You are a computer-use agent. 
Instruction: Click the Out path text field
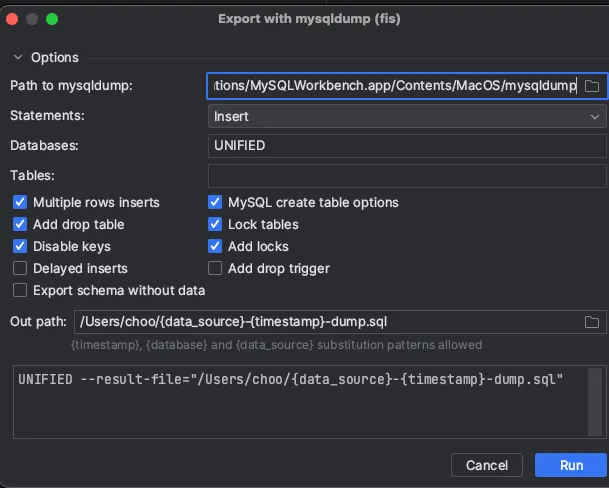(325, 321)
